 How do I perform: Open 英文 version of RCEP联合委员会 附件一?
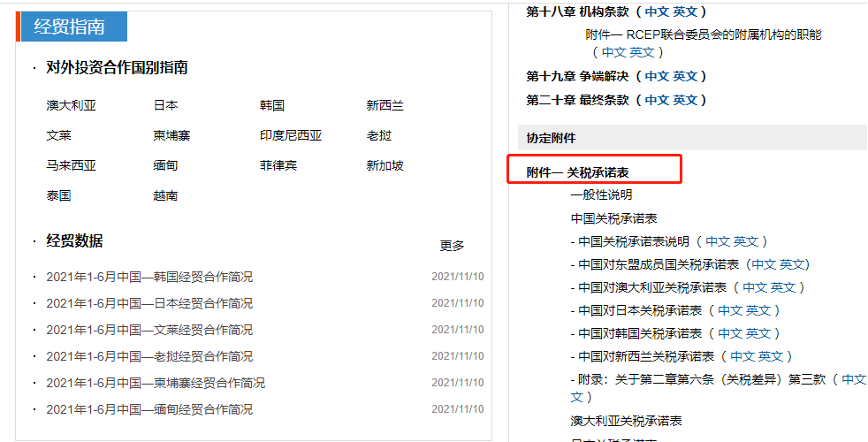pyautogui.click(x=642, y=52)
